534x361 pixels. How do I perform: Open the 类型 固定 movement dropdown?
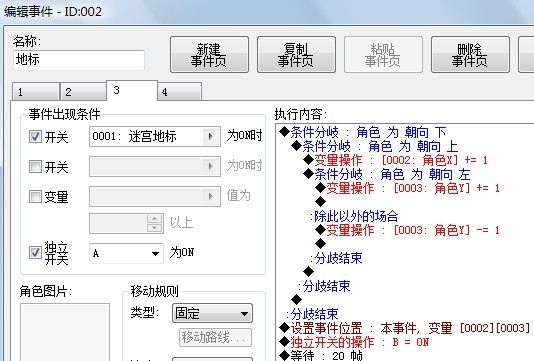212,313
